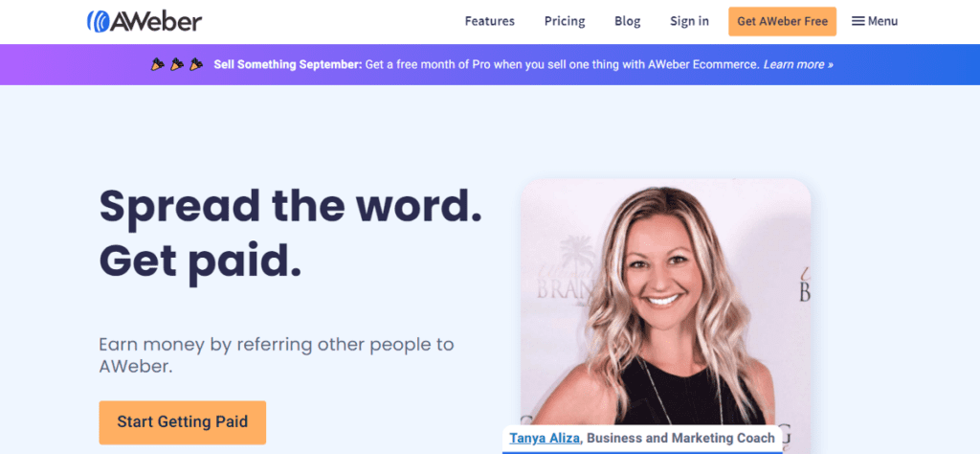Click the Menu text label
980x454 pixels.
point(882,21)
